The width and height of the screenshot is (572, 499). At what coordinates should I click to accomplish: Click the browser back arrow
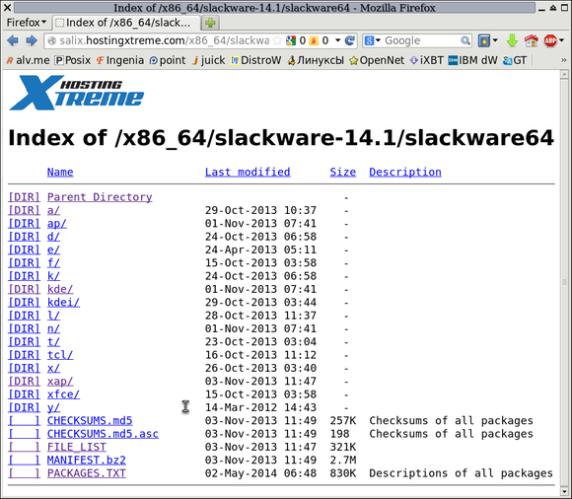13,40
